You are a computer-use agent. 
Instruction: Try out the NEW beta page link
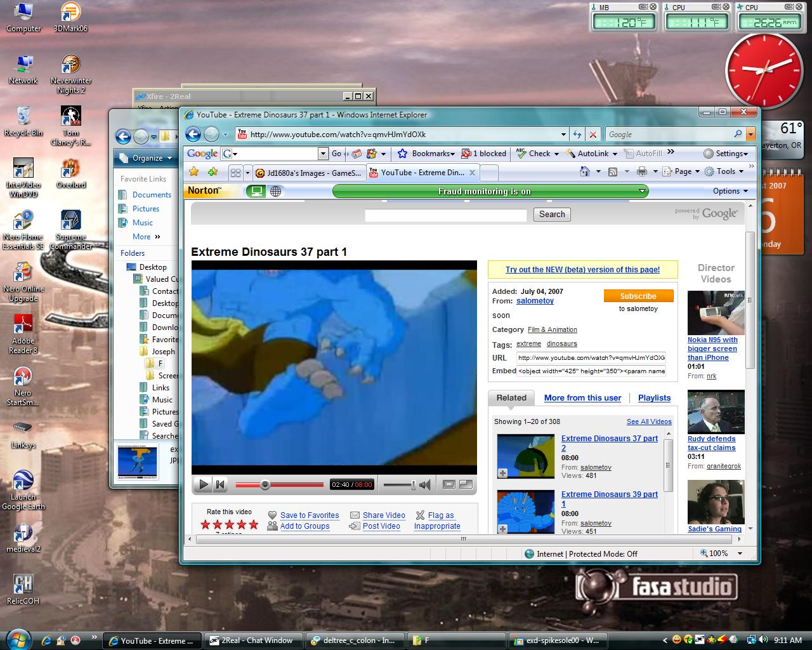(x=582, y=269)
